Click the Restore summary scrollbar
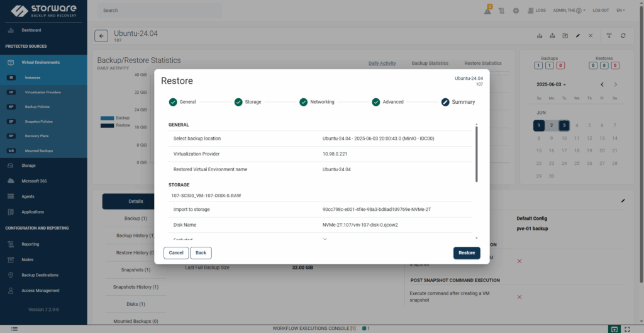Viewport: 644px width, 333px height. (x=476, y=154)
